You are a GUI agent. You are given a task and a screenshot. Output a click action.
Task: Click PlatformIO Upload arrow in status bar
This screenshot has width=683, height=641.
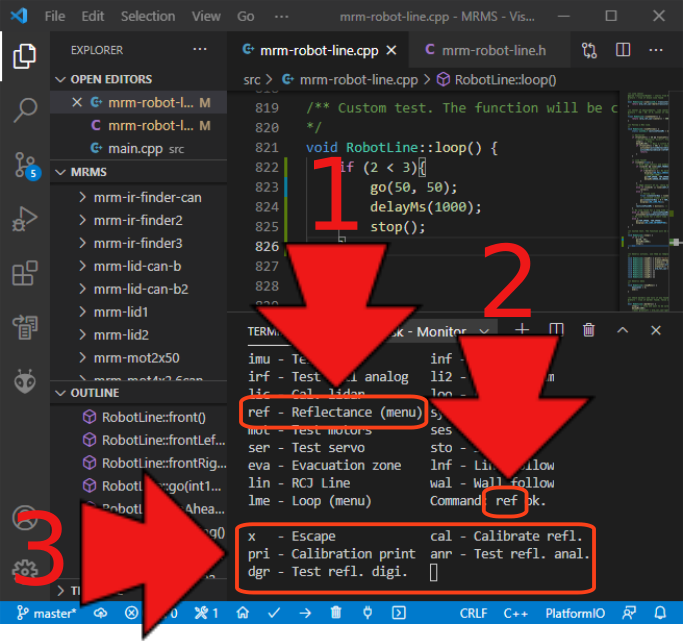pyautogui.click(x=305, y=613)
